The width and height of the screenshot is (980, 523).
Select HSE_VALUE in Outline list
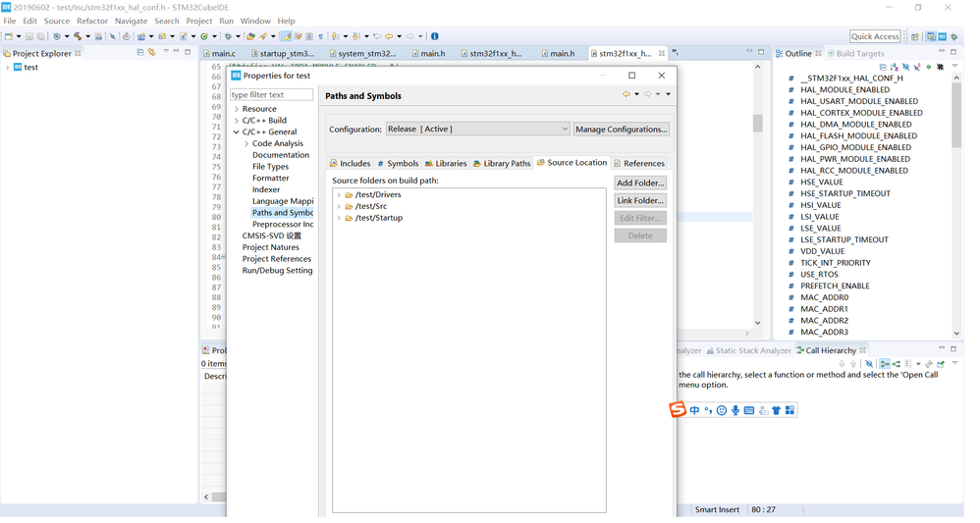821,183
